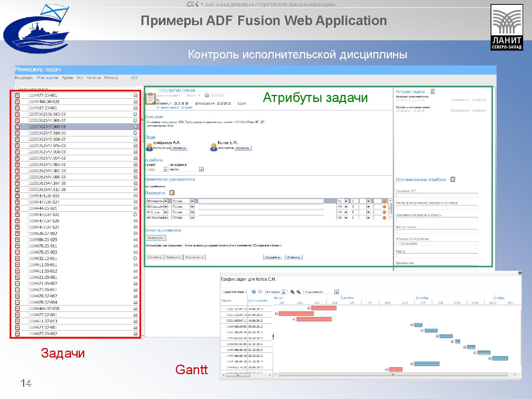The image size is (532, 399).
Task: Open the Тип задания dropdown in Атрибуты
Action: [201, 168]
